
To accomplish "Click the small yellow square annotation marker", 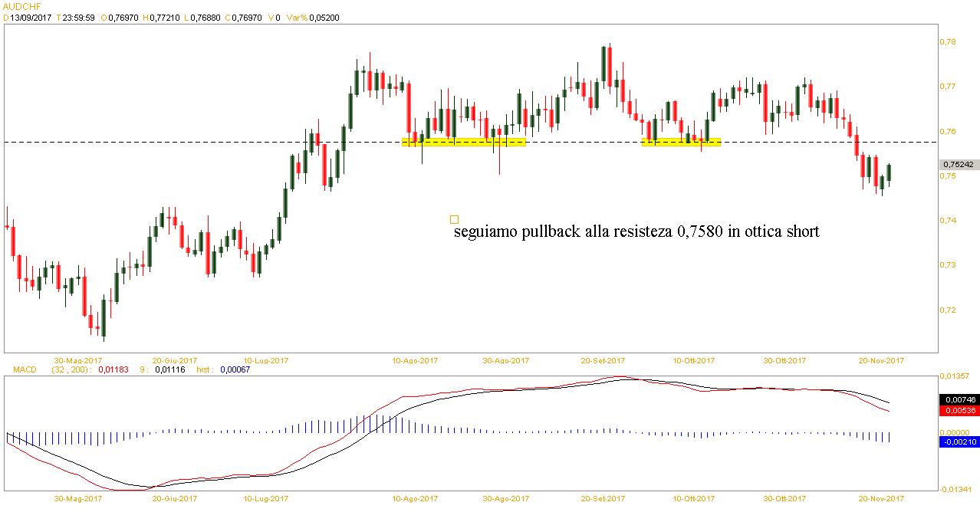I will tap(454, 219).
